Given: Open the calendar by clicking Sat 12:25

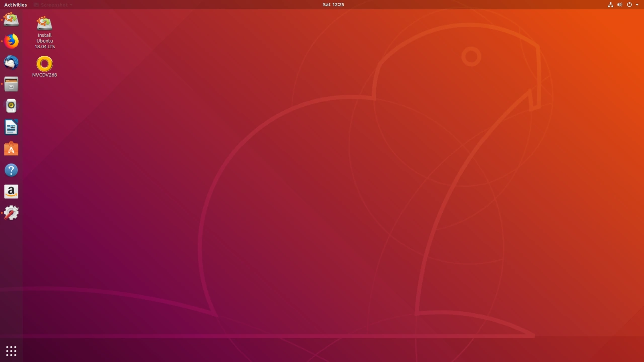Looking at the screenshot, I should point(333,5).
